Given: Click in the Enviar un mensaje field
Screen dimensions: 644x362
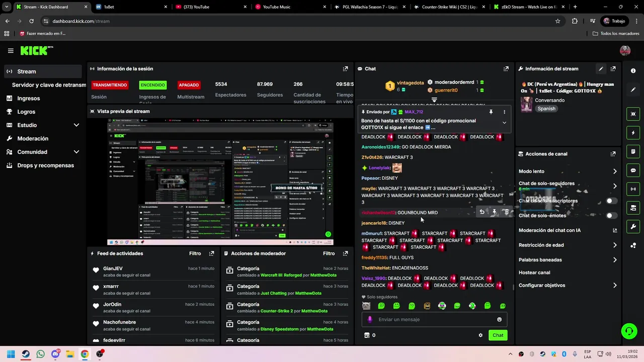Looking at the screenshot, I should [434, 319].
